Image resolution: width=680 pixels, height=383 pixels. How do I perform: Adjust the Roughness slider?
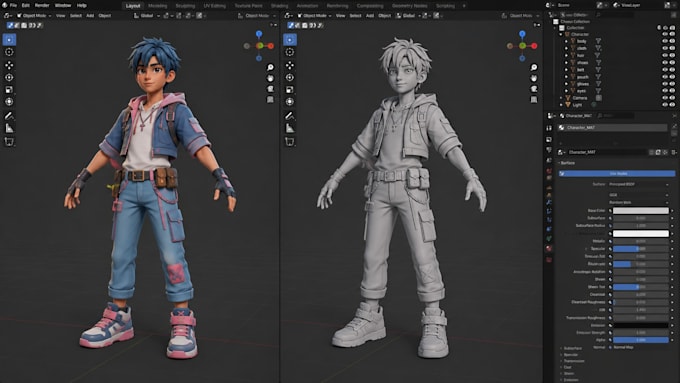(641, 264)
